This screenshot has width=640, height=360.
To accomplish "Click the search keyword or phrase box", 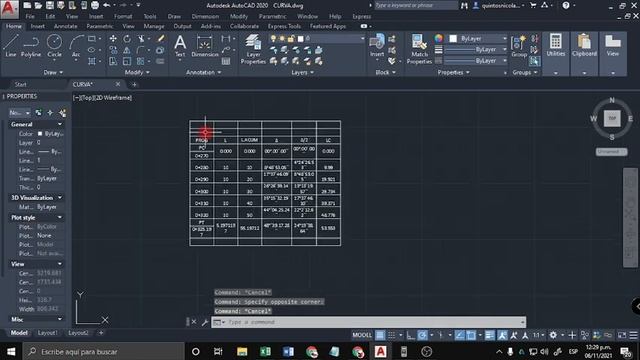I will (x=416, y=5).
